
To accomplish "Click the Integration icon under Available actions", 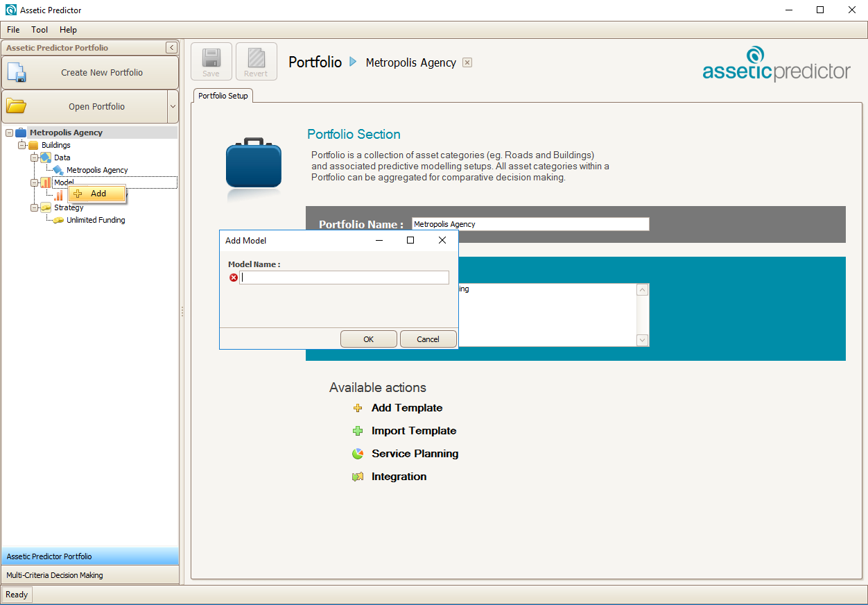I will [358, 477].
